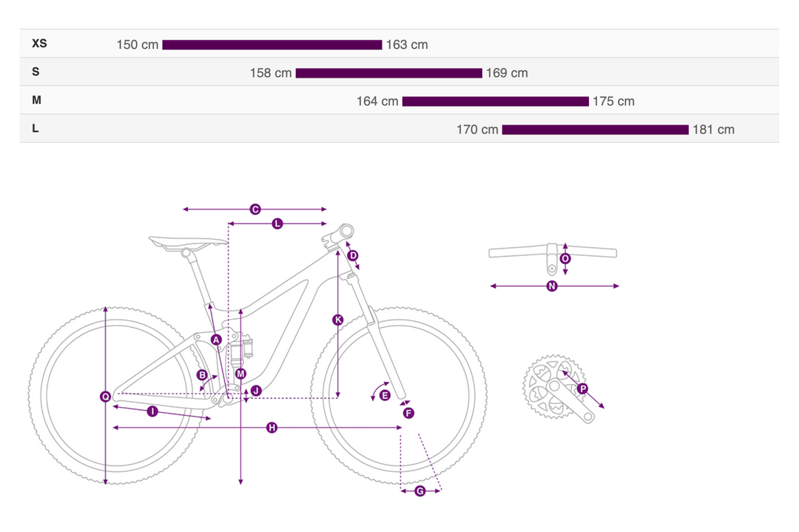
Task: Click the L reach marker
Action: tap(277, 223)
